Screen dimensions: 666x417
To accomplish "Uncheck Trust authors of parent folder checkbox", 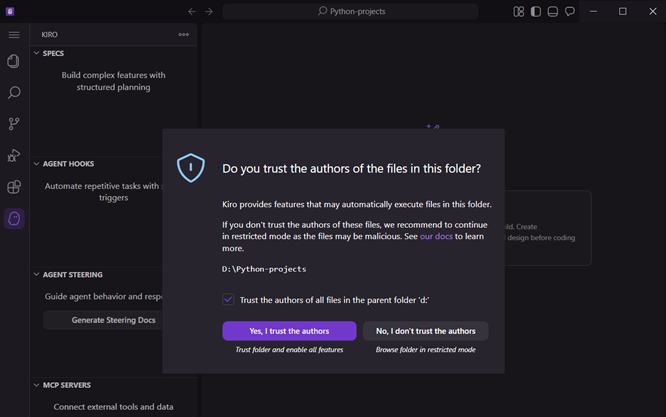I will coord(228,299).
